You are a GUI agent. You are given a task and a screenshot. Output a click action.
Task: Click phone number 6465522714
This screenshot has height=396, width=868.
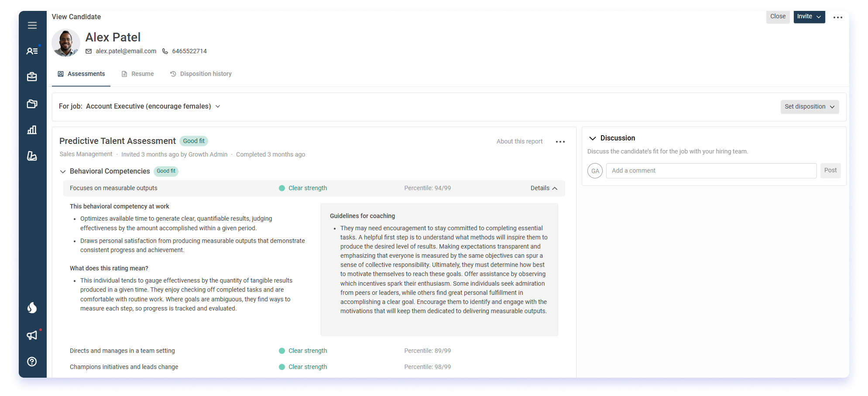pos(189,51)
